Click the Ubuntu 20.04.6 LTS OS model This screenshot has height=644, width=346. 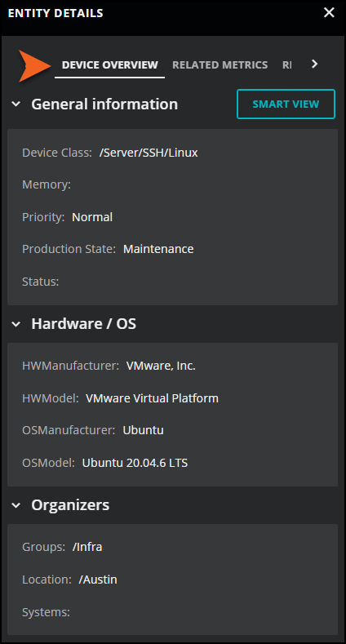click(135, 463)
